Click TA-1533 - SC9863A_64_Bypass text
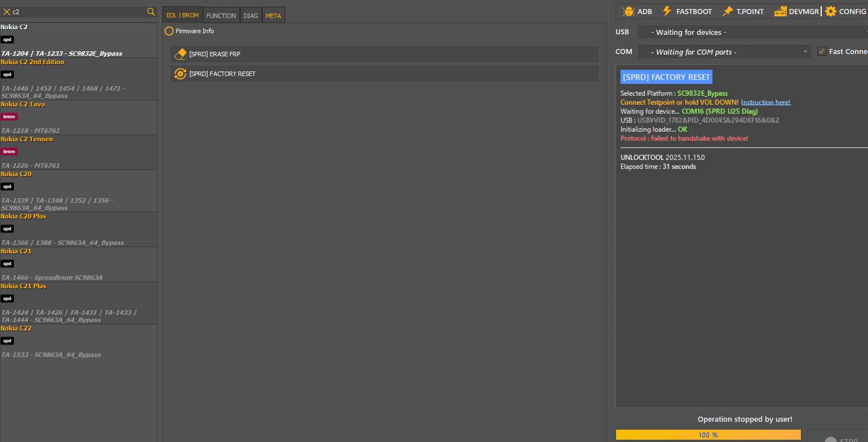 51,355
